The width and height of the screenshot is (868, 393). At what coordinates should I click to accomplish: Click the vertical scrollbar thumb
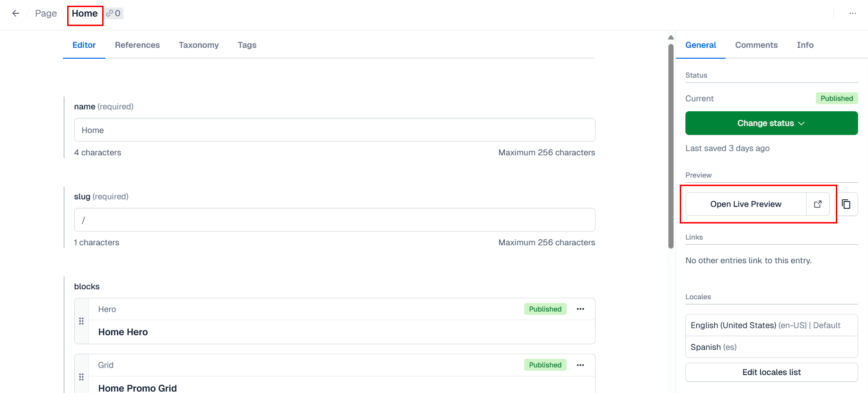coord(671,146)
